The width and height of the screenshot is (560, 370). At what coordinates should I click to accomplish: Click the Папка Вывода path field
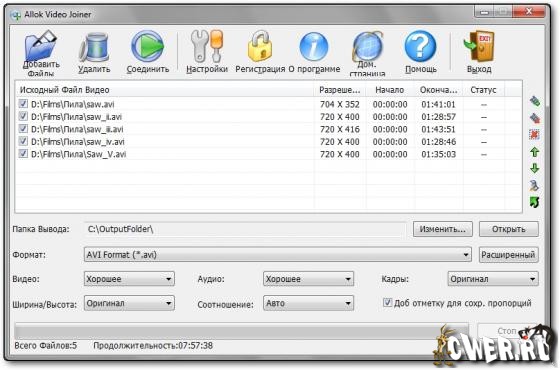click(245, 229)
